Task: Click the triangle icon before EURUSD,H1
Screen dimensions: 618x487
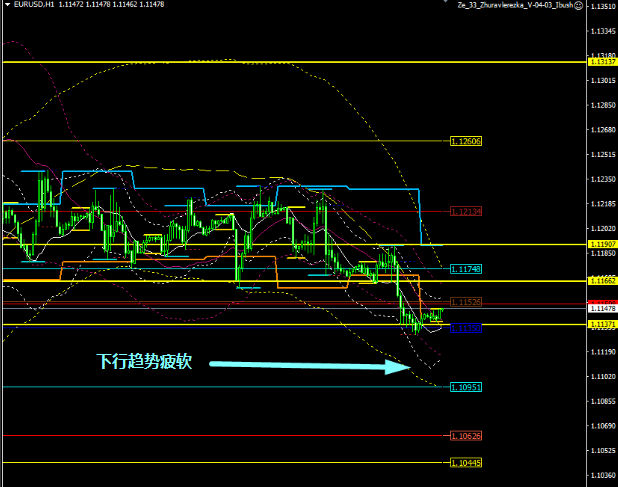Action: [x=5, y=6]
